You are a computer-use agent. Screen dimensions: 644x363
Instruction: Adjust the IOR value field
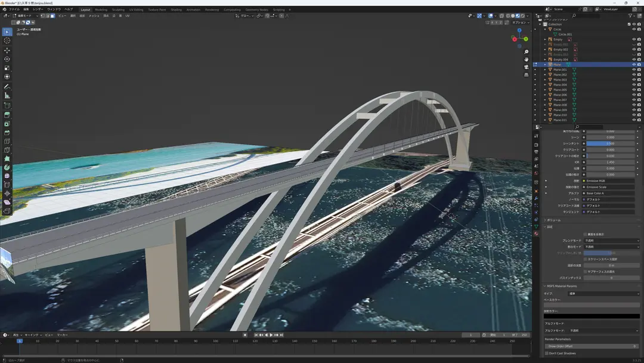tap(611, 162)
